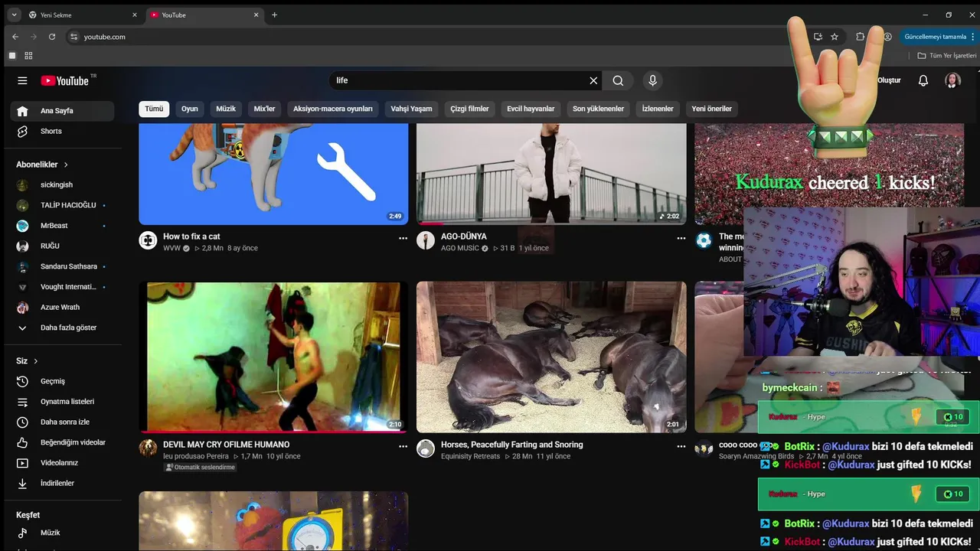980x551 pixels.
Task: Open Videolarınız in sidebar
Action: 63,463
